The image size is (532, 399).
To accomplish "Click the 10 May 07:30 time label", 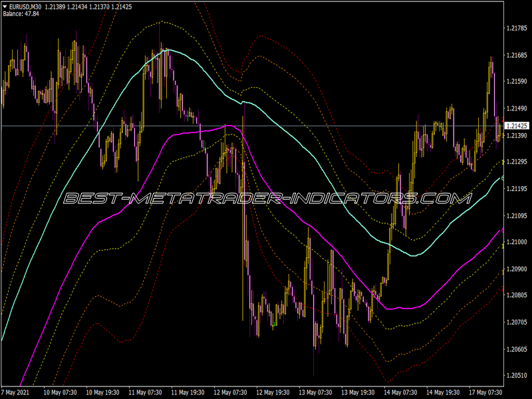I will tap(61, 392).
